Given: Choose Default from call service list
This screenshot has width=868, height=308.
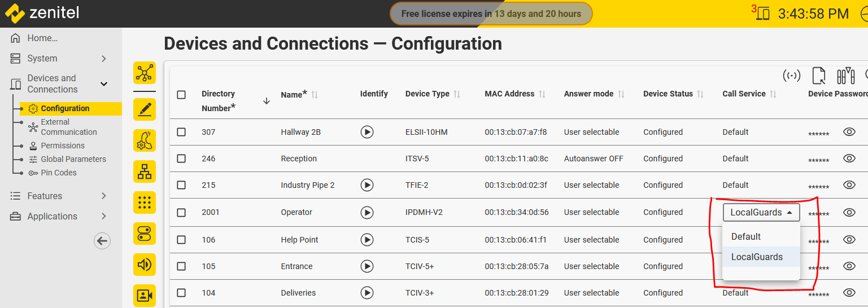Looking at the screenshot, I should tap(746, 237).
